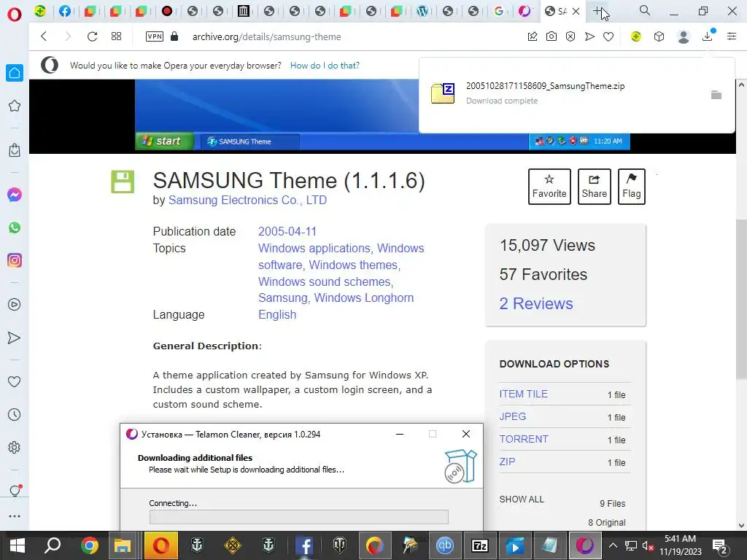Switch to the red record-dot tab
This screenshot has height=560, width=747.
pyautogui.click(x=167, y=11)
